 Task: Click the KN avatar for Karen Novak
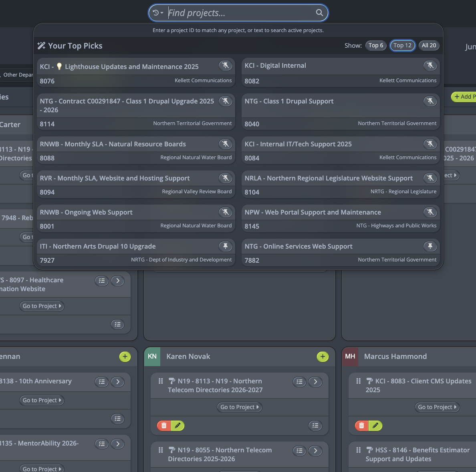point(152,356)
